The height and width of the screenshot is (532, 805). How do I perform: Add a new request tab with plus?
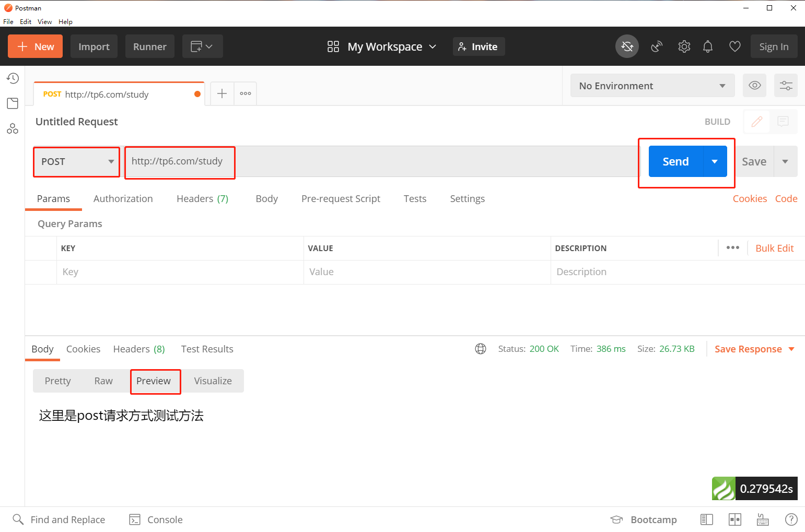pyautogui.click(x=222, y=93)
